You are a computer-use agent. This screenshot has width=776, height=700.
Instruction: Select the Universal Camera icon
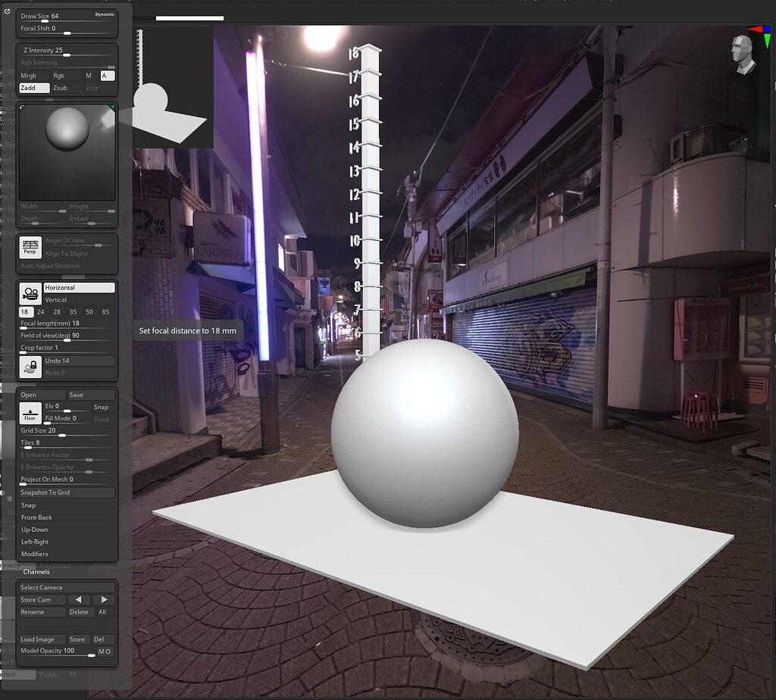pyautogui.click(x=30, y=292)
